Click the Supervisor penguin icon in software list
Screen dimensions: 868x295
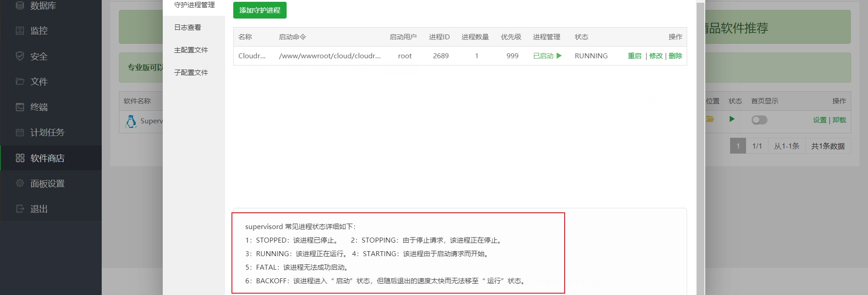click(x=131, y=121)
